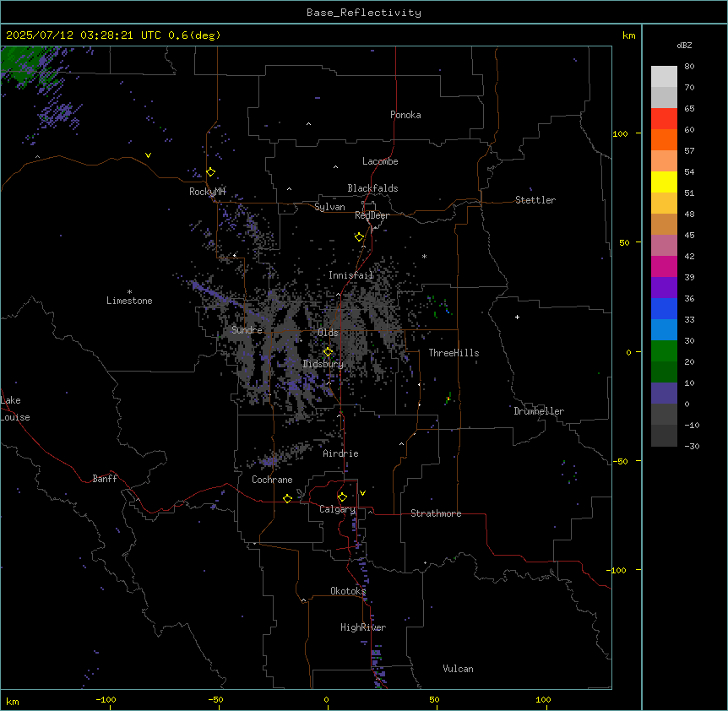
Task: Select the light blue 33 dBZ legend swatch
Action: click(664, 329)
